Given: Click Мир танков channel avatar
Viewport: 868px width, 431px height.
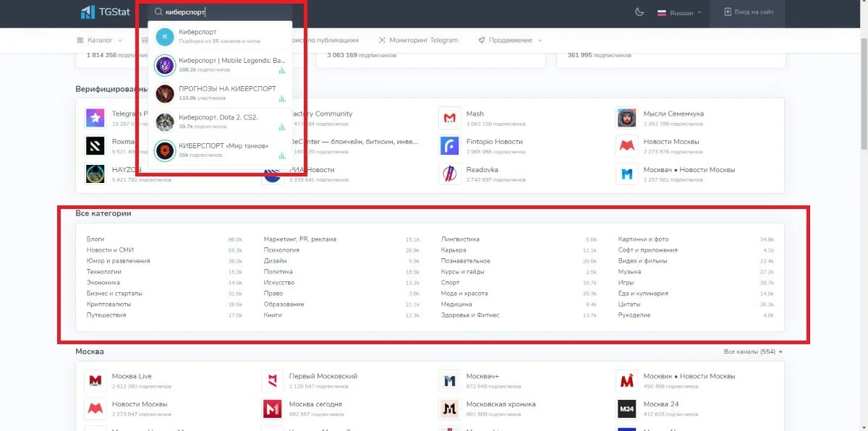Looking at the screenshot, I should [165, 150].
